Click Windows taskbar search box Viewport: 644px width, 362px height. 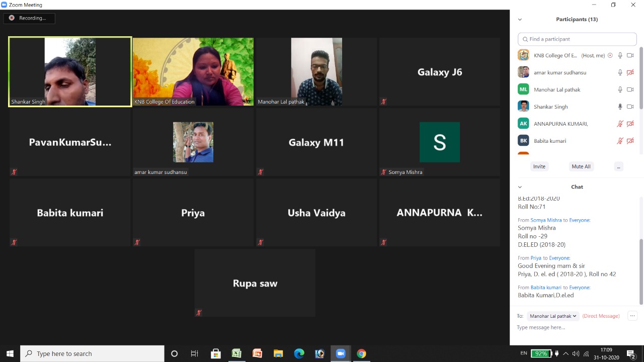(x=92, y=353)
